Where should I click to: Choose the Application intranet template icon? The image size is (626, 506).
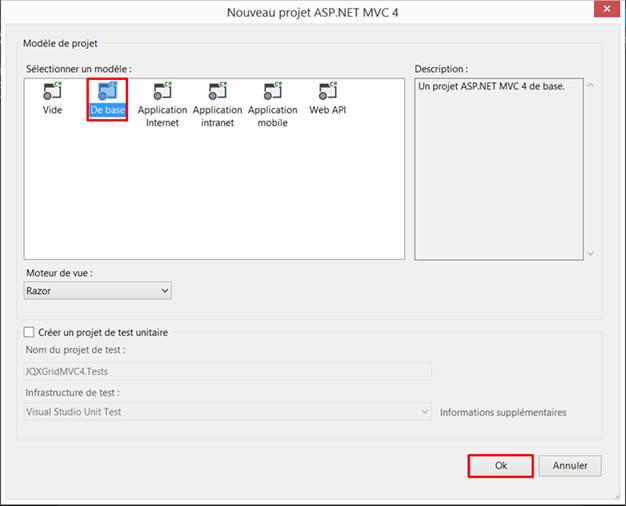click(218, 91)
